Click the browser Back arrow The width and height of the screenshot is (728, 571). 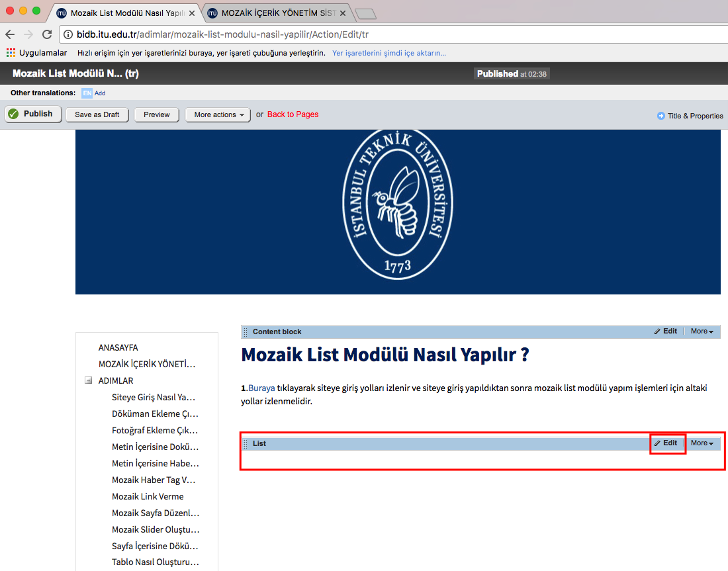tap(10, 34)
